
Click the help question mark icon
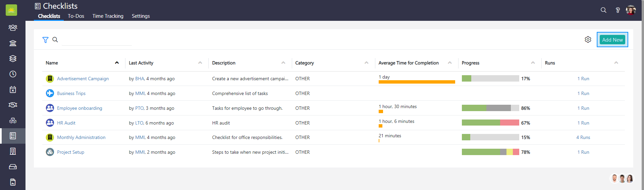click(618, 10)
